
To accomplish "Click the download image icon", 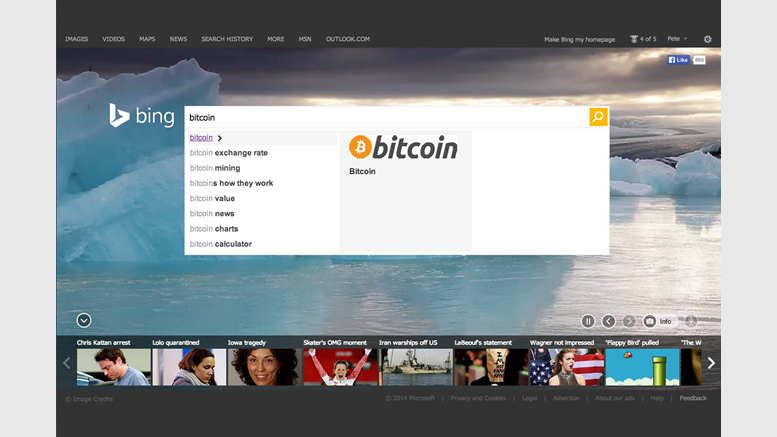I will pyautogui.click(x=691, y=322).
